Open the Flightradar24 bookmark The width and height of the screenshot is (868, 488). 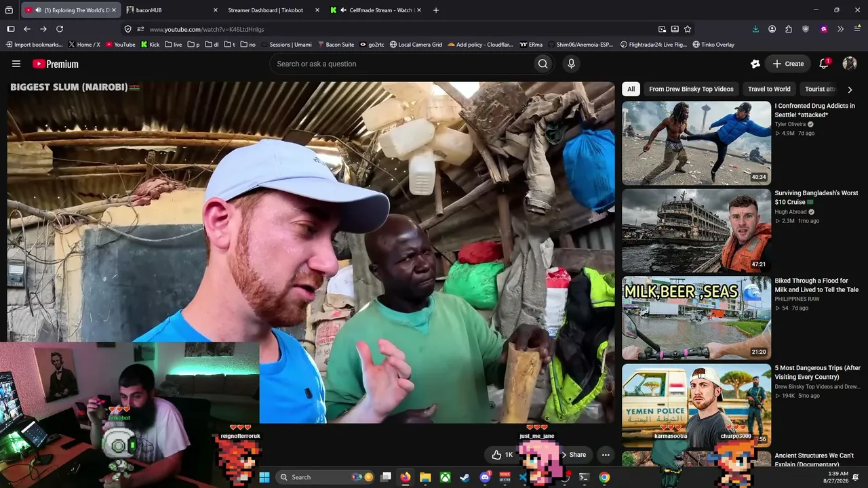pos(654,45)
